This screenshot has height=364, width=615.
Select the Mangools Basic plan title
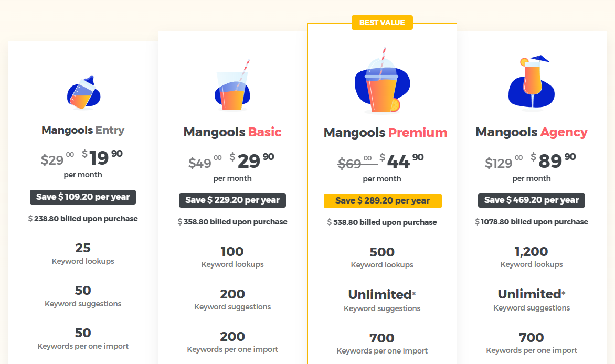pos(232,132)
